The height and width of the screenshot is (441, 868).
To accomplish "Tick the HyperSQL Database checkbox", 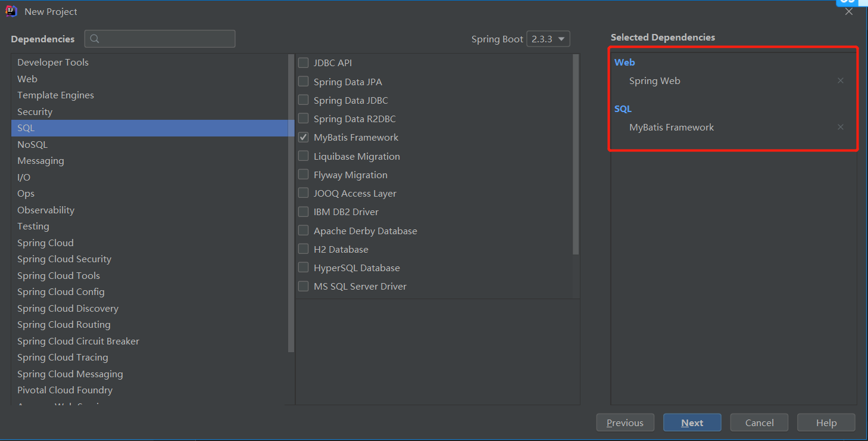I will (x=304, y=268).
